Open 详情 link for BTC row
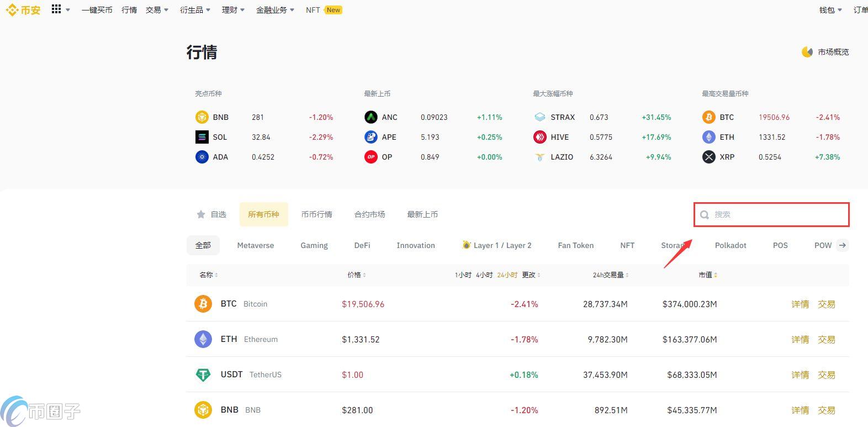The image size is (868, 427). (800, 304)
